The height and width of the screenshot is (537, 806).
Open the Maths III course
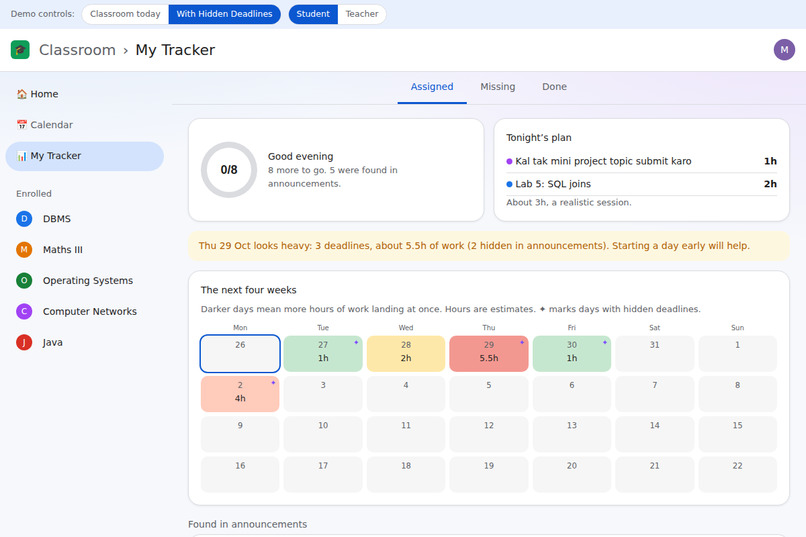pos(85,250)
